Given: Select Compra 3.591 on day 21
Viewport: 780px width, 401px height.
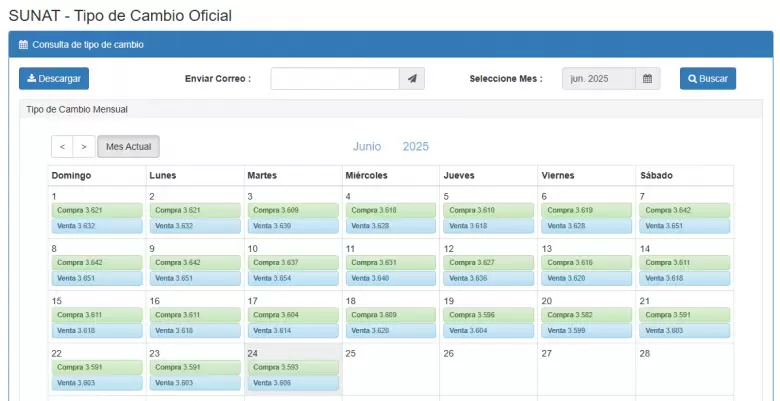Looking at the screenshot, I should (x=684, y=315).
